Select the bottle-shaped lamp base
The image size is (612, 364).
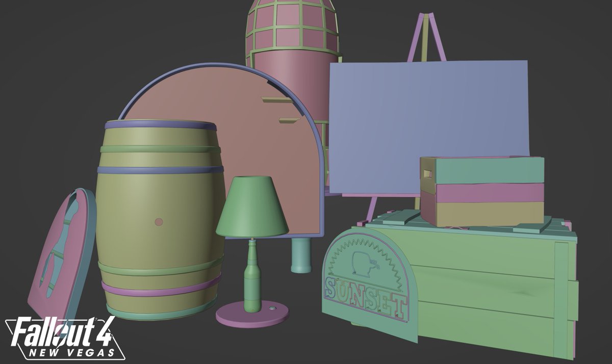click(252, 276)
